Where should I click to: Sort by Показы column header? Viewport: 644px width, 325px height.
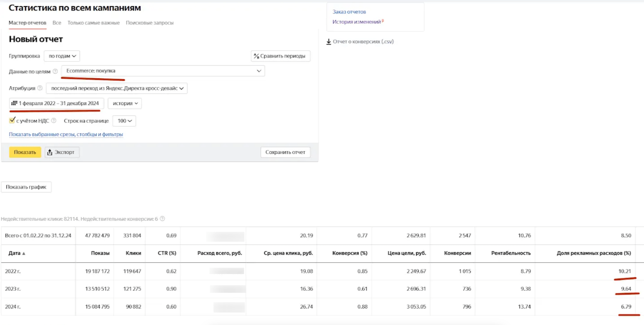100,253
